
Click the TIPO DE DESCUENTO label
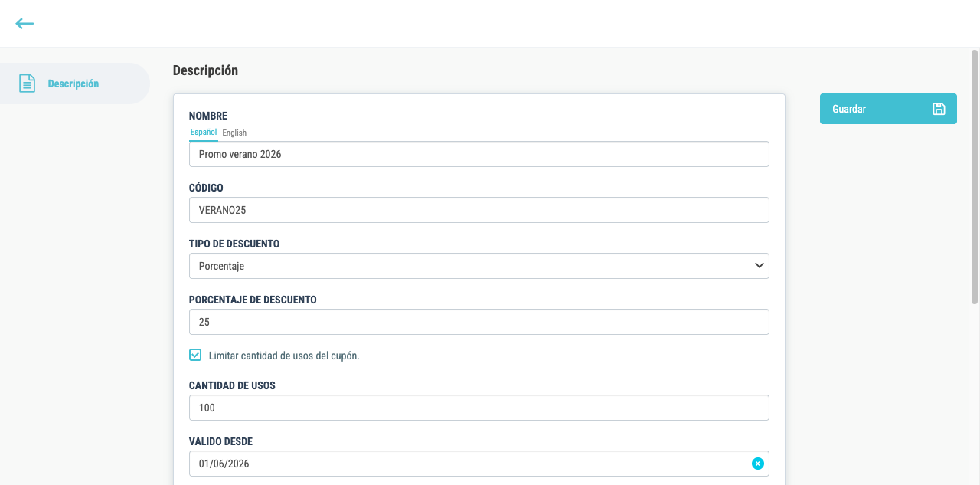(x=234, y=244)
